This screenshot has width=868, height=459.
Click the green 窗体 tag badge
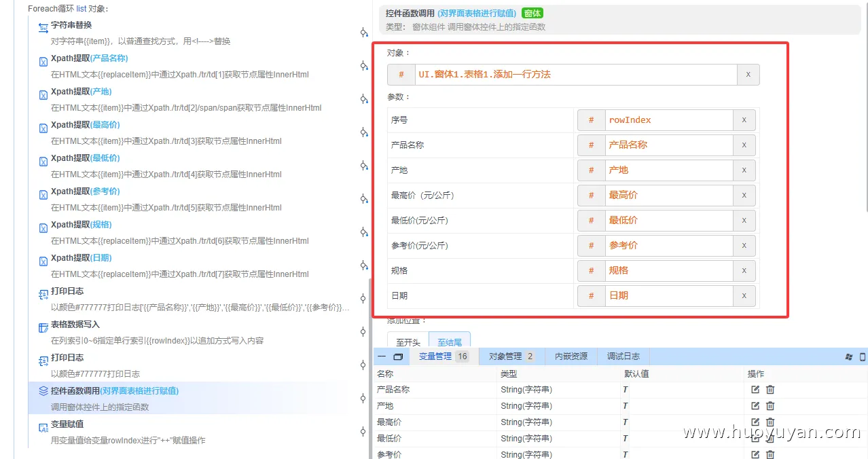click(532, 13)
